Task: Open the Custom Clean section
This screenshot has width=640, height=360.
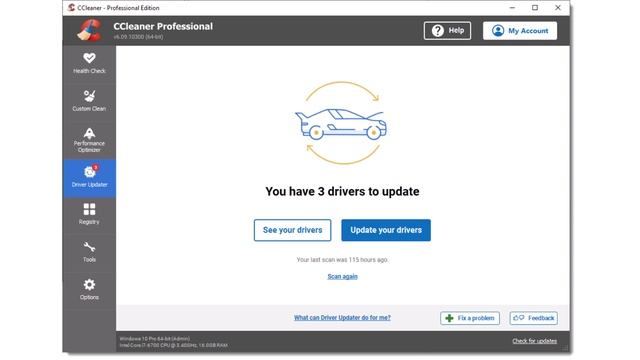Action: click(89, 101)
